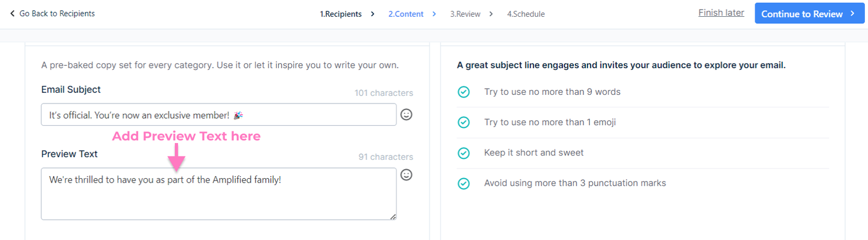Focus the Email Subject input field

tap(218, 115)
